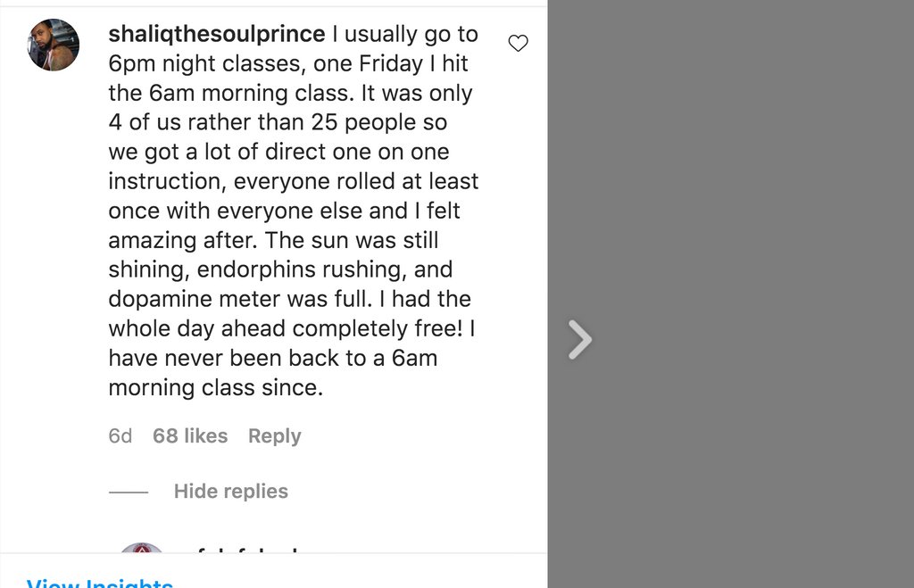Open the View Insights link

100,583
